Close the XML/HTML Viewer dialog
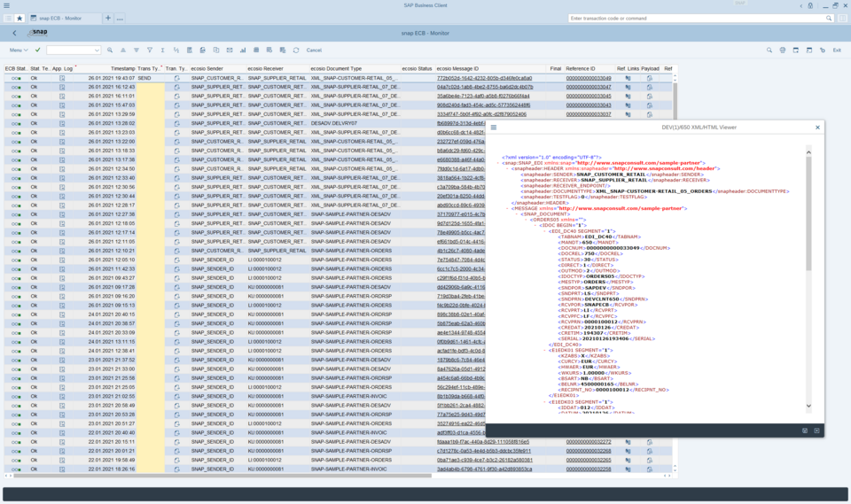851x504 pixels. coord(817,128)
